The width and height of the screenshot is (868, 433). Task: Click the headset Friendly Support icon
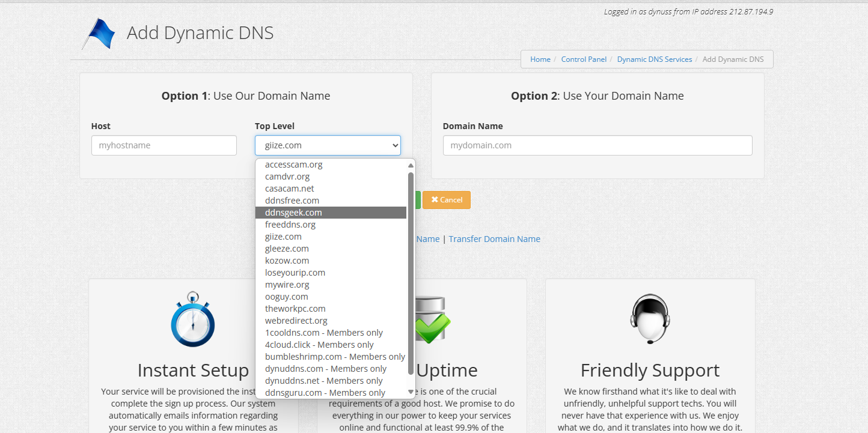coord(650,318)
